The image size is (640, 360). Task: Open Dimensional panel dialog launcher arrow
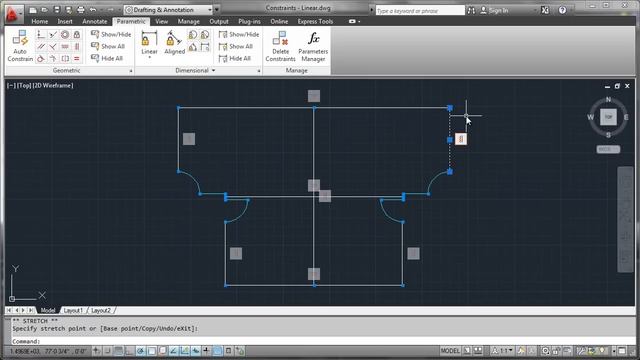259,71
